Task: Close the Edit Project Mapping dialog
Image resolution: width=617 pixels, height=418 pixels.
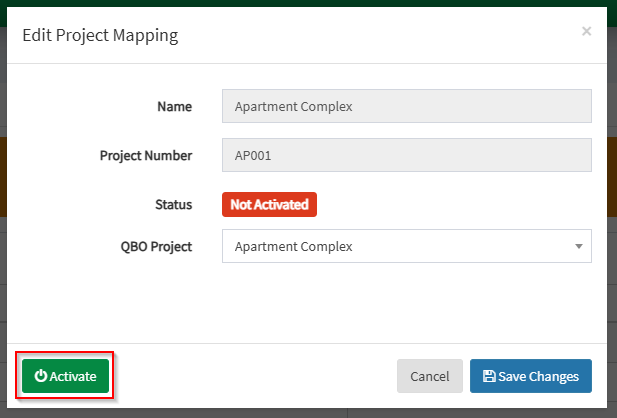Action: (x=586, y=31)
